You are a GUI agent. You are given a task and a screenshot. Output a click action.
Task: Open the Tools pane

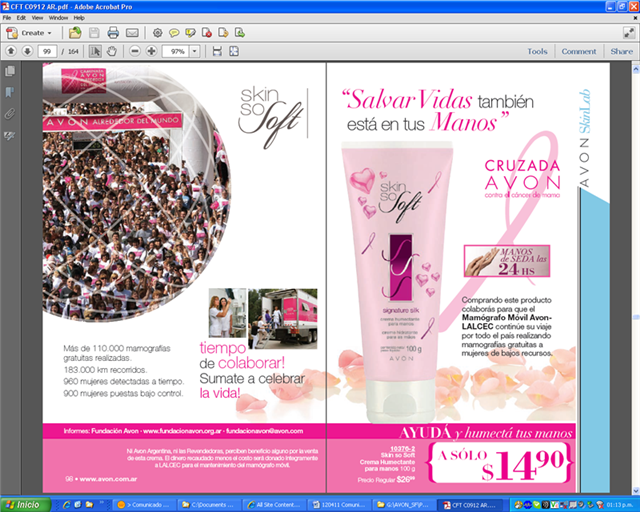click(x=537, y=51)
